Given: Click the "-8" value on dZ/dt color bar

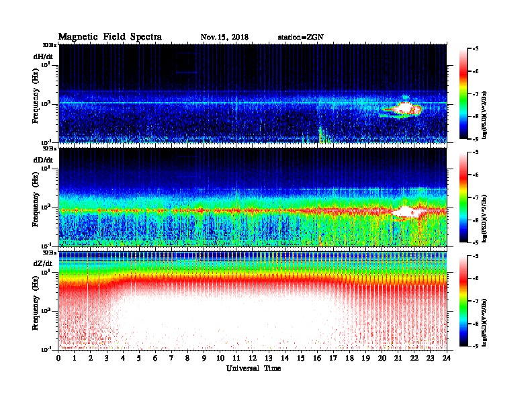Looking at the screenshot, I should (476, 324).
